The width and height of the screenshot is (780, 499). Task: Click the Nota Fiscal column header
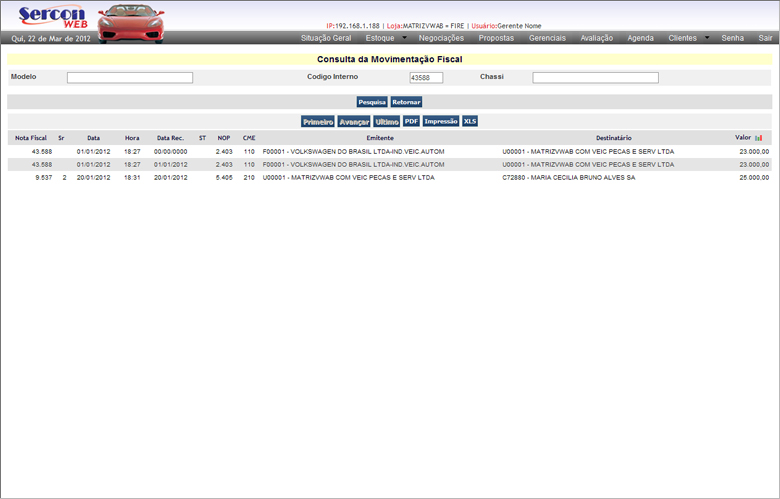pyautogui.click(x=31, y=138)
